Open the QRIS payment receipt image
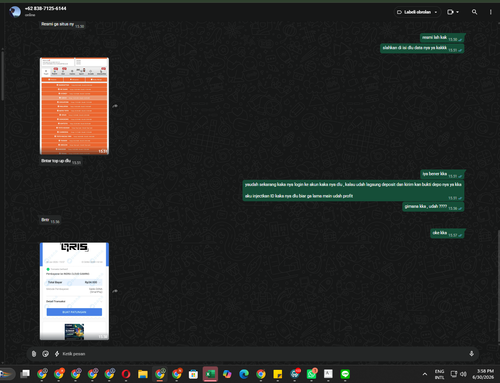The width and height of the screenshot is (500, 383). tap(74, 291)
